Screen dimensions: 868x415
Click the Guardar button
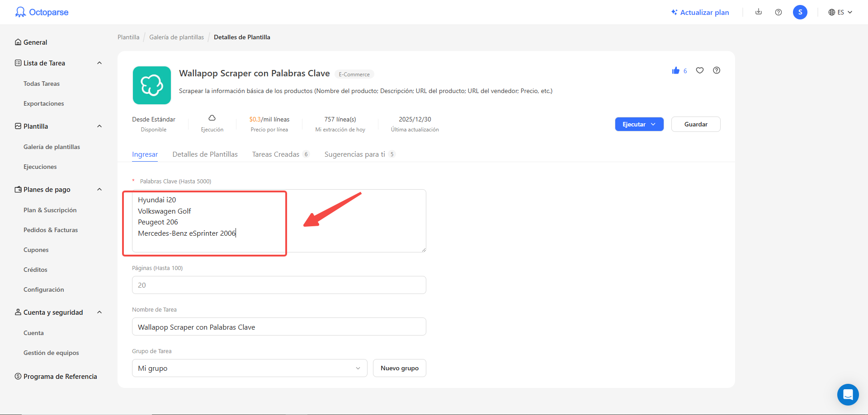coord(695,124)
